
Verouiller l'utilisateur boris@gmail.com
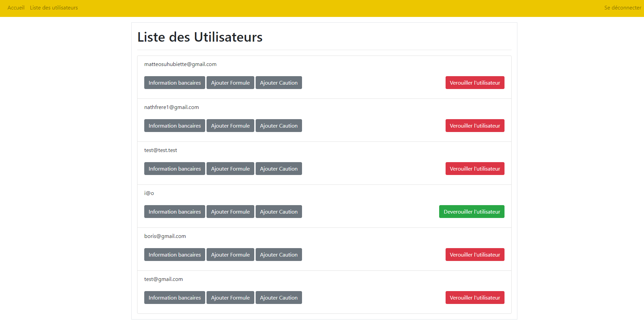point(475,255)
